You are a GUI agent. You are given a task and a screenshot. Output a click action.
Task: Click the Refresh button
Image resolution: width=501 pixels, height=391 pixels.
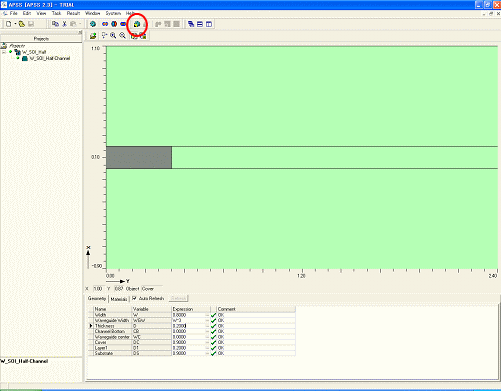coord(178,298)
